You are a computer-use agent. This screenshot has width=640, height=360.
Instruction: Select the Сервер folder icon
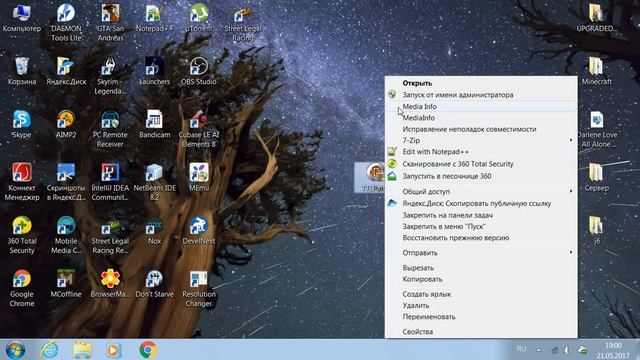[596, 178]
